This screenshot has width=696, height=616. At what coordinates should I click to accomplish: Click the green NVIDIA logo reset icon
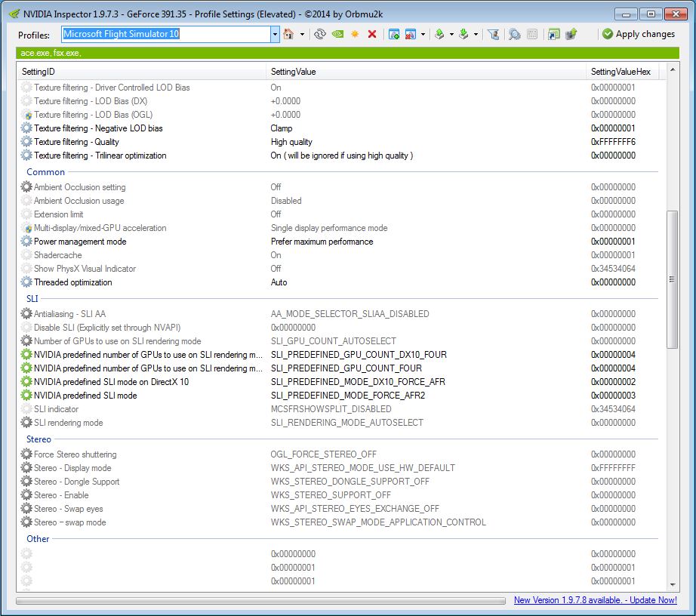(337, 34)
